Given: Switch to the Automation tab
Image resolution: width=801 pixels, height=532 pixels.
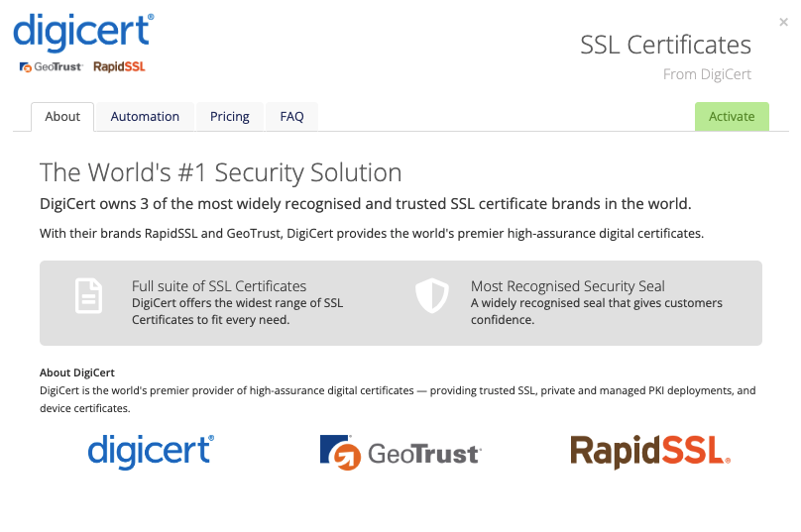Looking at the screenshot, I should [x=145, y=117].
